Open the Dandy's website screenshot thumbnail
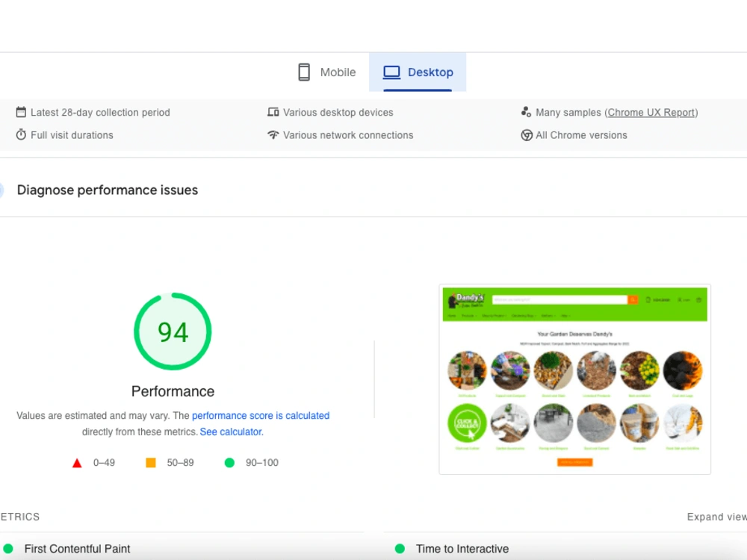The width and height of the screenshot is (747, 560). pos(574,379)
